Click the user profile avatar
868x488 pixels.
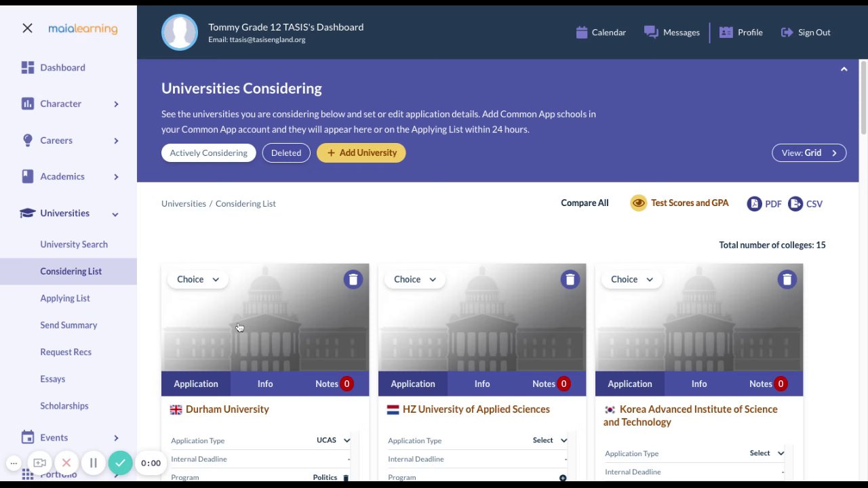[x=180, y=32]
